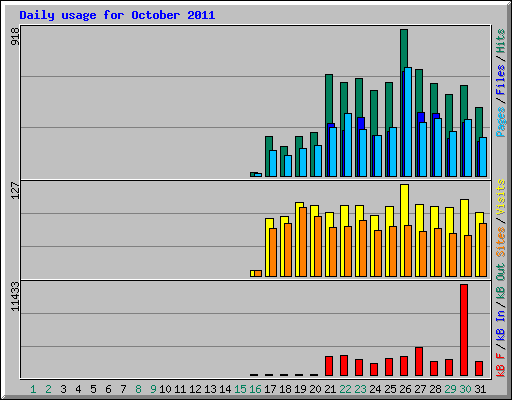Screen dimensions: 512x400
Task: Click the red kB bar for day 27
Action: [419, 362]
